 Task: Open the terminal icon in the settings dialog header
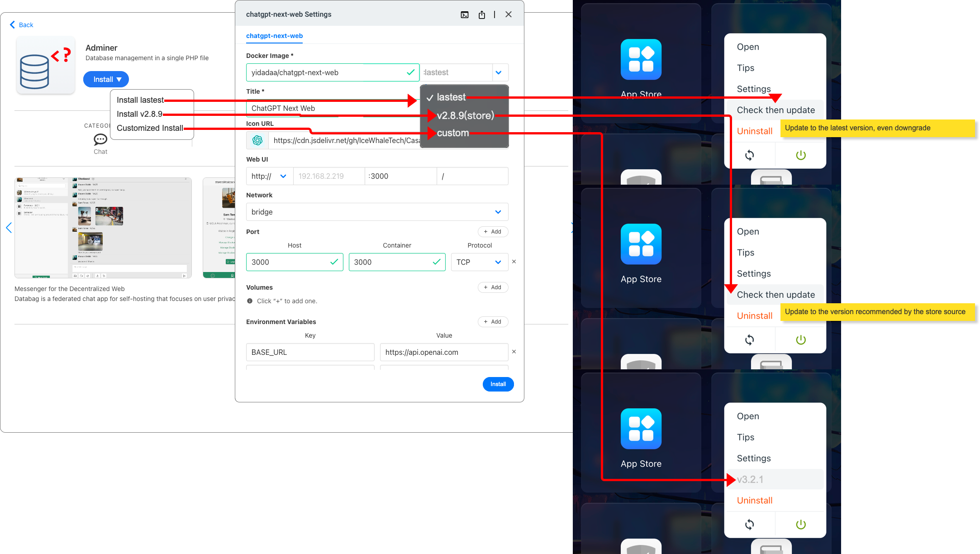point(464,14)
